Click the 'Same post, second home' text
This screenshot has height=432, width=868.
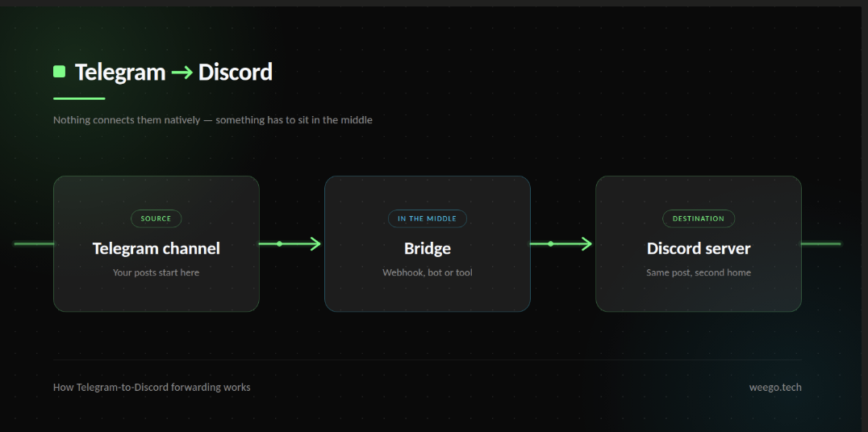[x=699, y=272]
